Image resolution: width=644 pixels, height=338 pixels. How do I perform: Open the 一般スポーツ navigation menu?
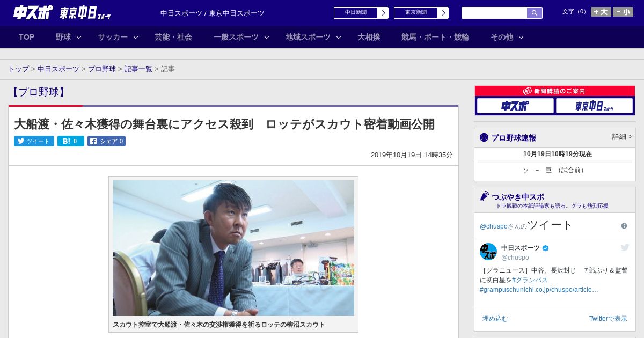click(236, 37)
